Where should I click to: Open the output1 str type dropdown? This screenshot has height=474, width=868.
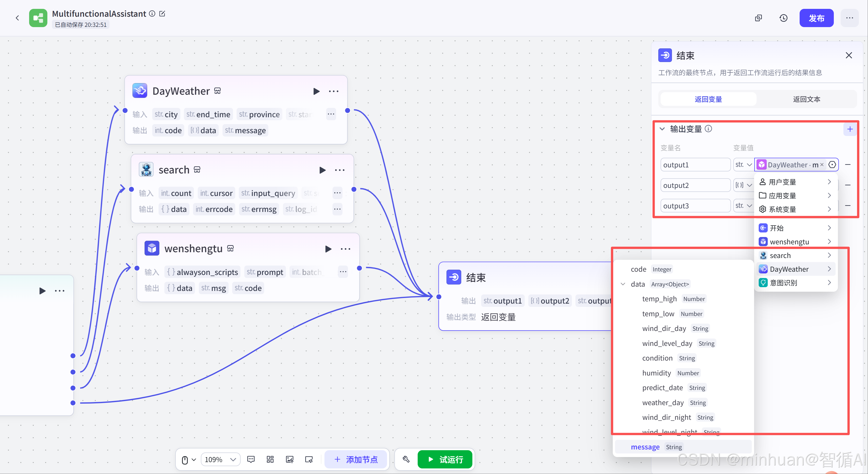click(743, 165)
